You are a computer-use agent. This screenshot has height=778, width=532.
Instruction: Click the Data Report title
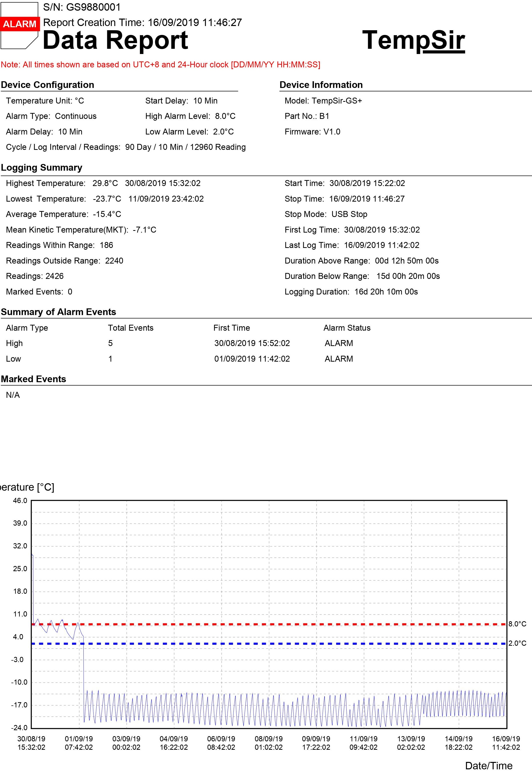pyautogui.click(x=115, y=40)
